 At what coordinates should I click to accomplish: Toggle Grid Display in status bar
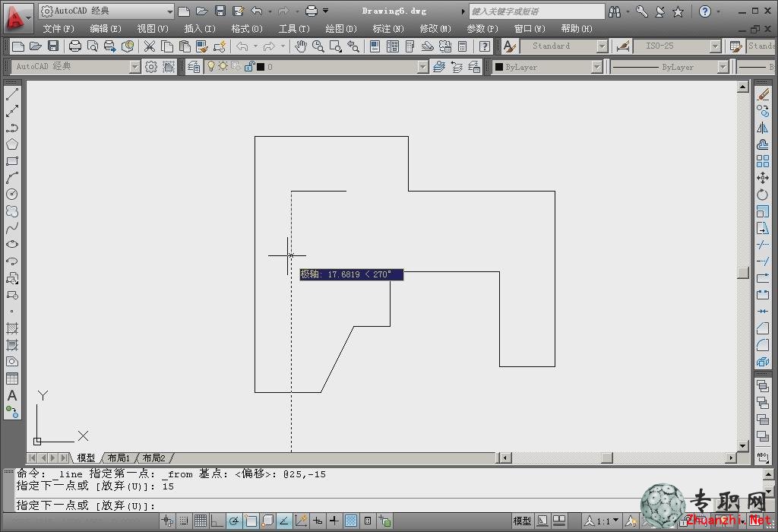click(201, 521)
